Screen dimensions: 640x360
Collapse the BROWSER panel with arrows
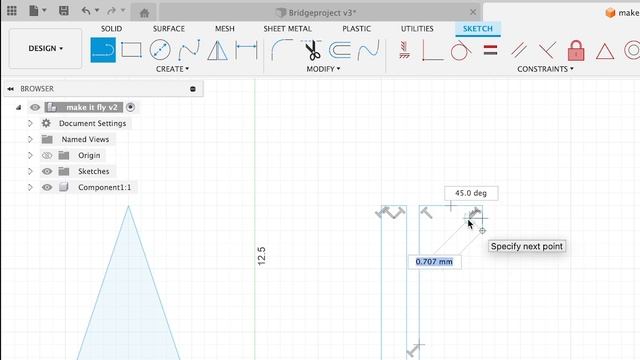(x=11, y=89)
